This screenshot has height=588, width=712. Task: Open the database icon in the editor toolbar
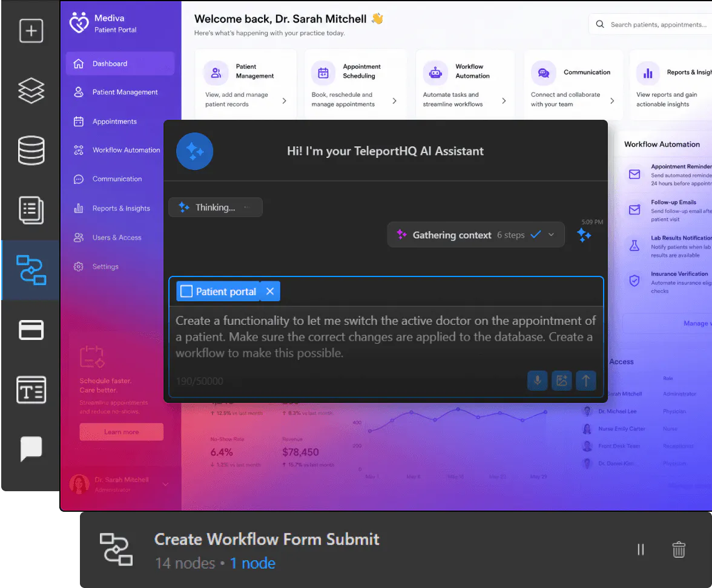coord(31,150)
